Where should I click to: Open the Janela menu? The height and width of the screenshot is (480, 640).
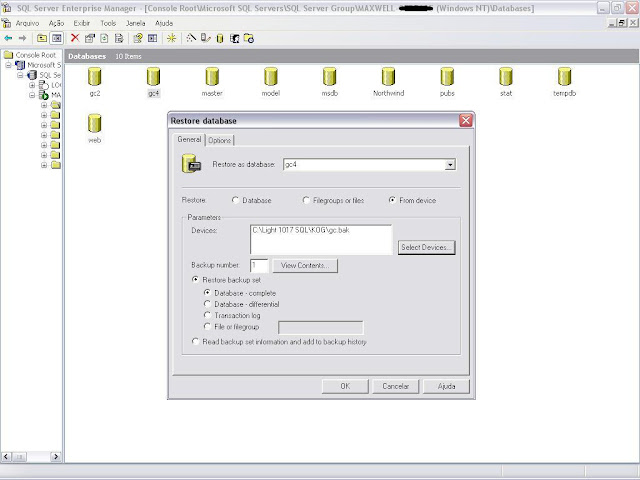(x=136, y=23)
